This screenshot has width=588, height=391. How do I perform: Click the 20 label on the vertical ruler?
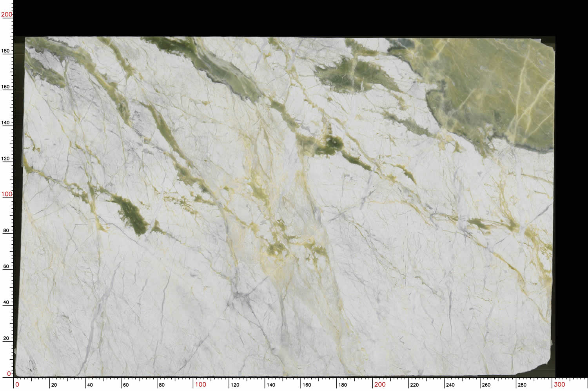coord(6,338)
